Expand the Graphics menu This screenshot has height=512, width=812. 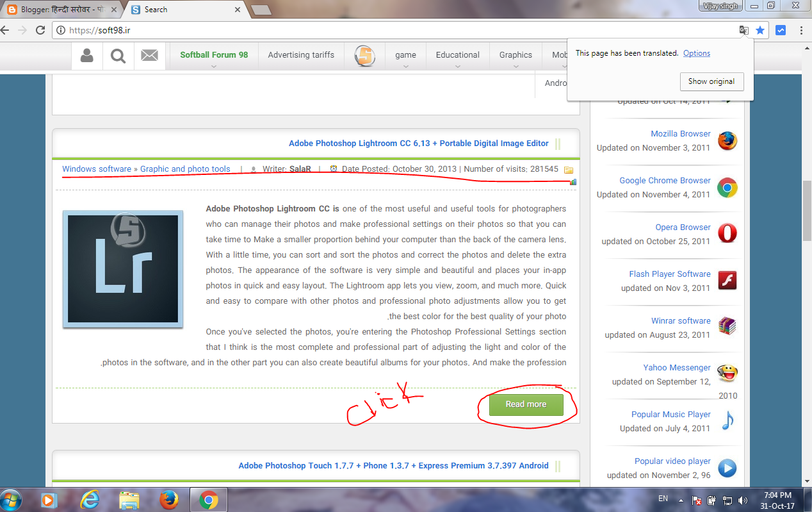tap(516, 56)
